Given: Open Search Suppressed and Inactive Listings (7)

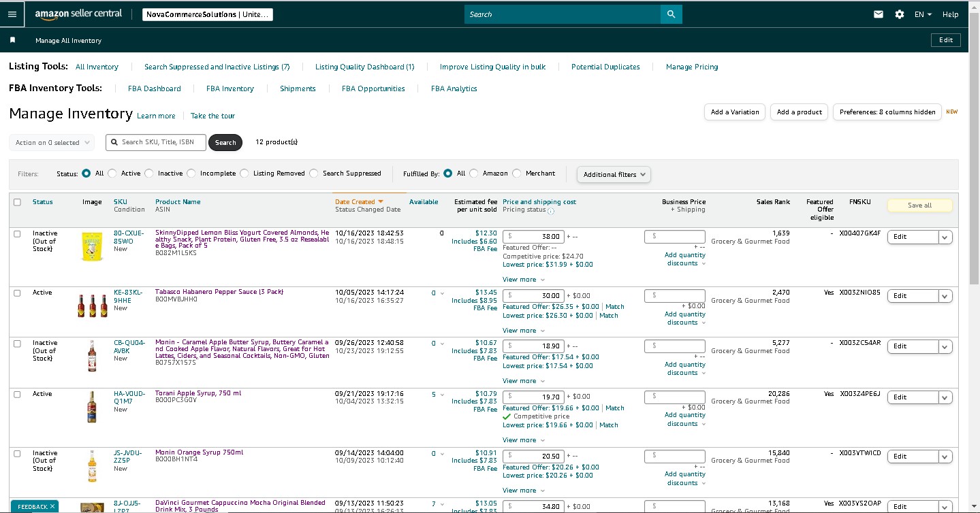Looking at the screenshot, I should coord(217,67).
